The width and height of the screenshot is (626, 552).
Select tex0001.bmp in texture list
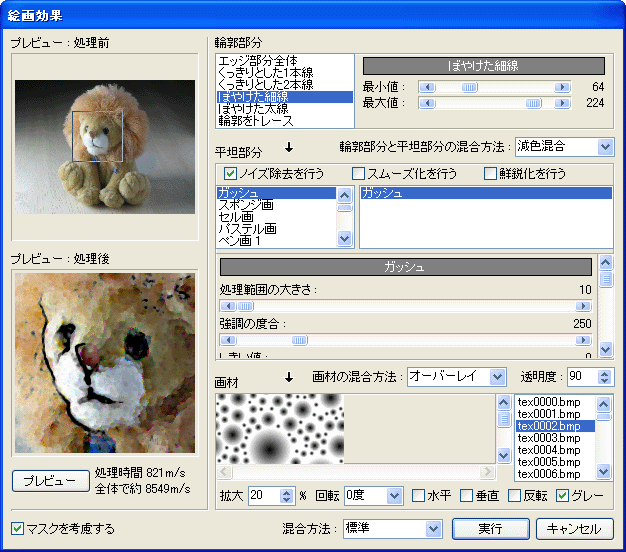[x=555, y=414]
